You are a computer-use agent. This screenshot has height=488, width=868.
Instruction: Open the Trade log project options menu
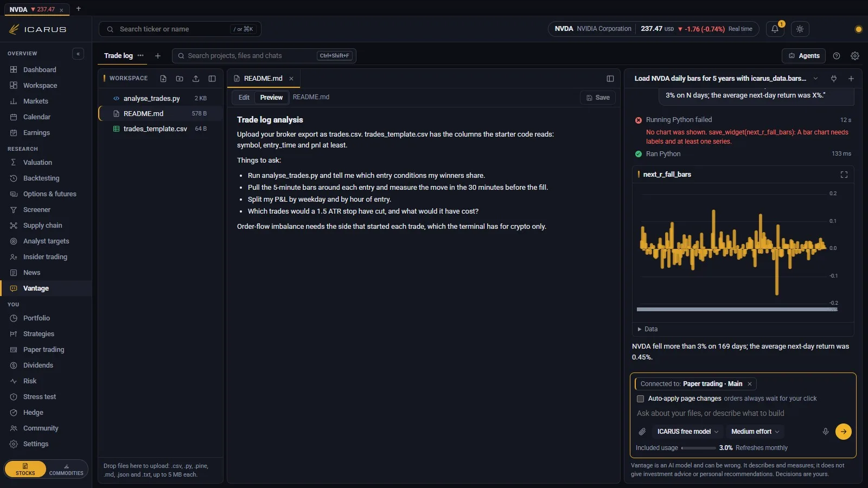coord(141,56)
